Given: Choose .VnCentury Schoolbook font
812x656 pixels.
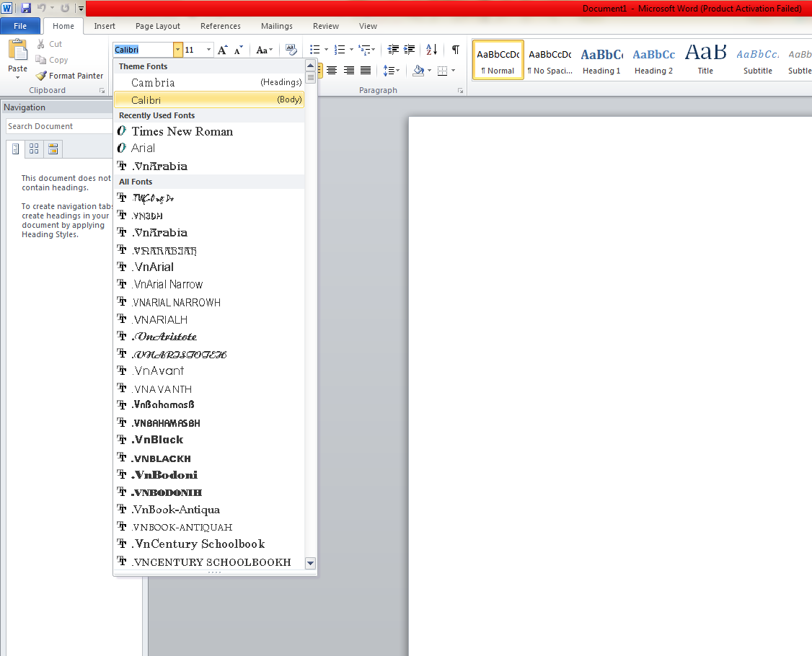Looking at the screenshot, I should point(208,544).
